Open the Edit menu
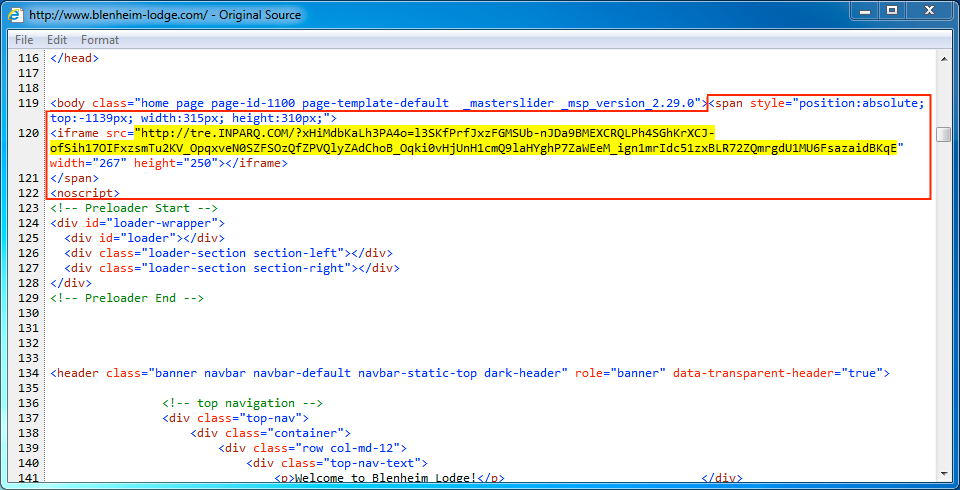The width and height of the screenshot is (960, 490). point(57,40)
